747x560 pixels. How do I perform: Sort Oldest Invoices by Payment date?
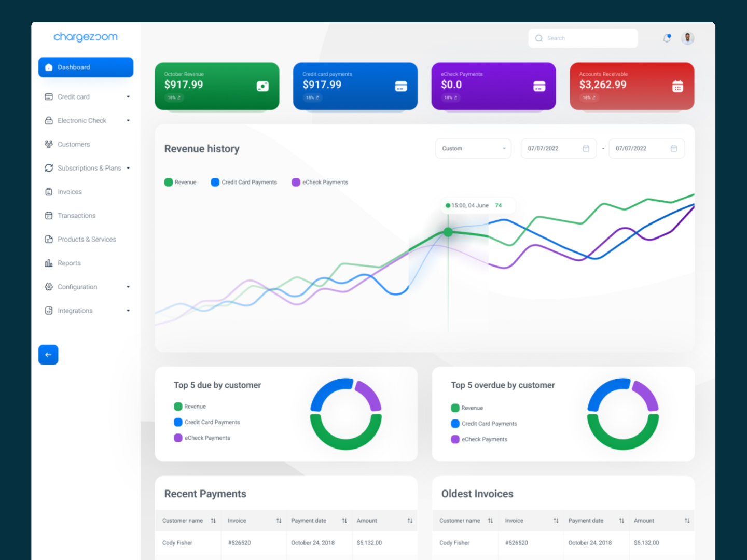click(x=621, y=521)
